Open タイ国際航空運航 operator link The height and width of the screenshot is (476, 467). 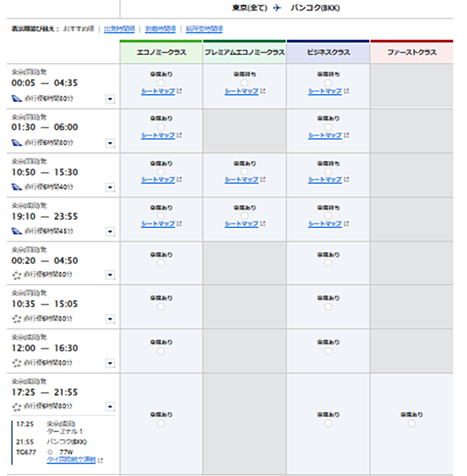click(71, 460)
